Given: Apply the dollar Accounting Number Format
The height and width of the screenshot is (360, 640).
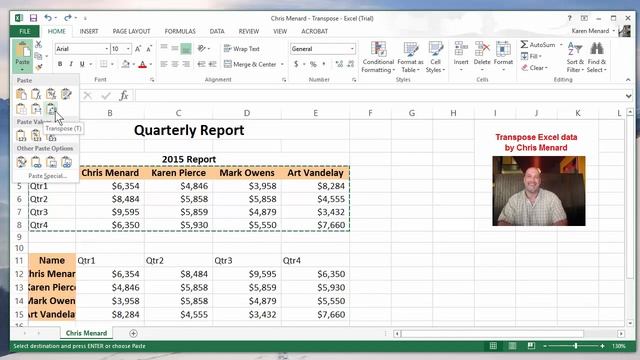Looking at the screenshot, I should coord(296,64).
